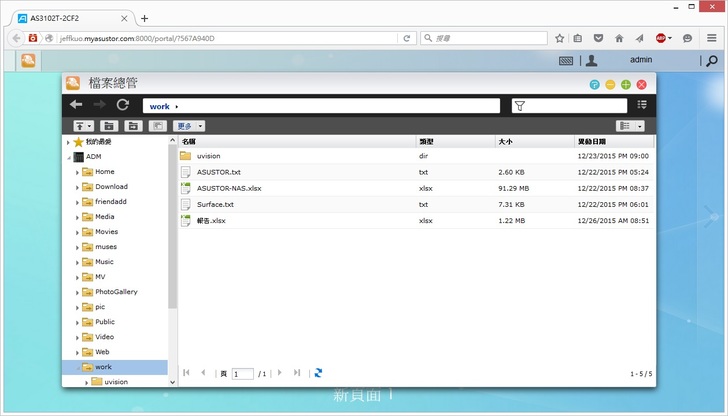The image size is (728, 416).
Task: Refresh the work folder with the reload icon
Action: [123, 105]
